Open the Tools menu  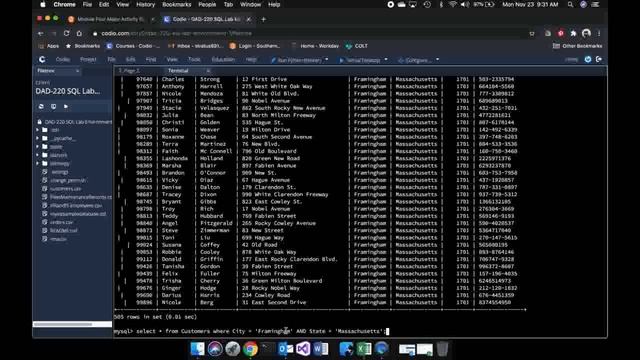pos(194,60)
